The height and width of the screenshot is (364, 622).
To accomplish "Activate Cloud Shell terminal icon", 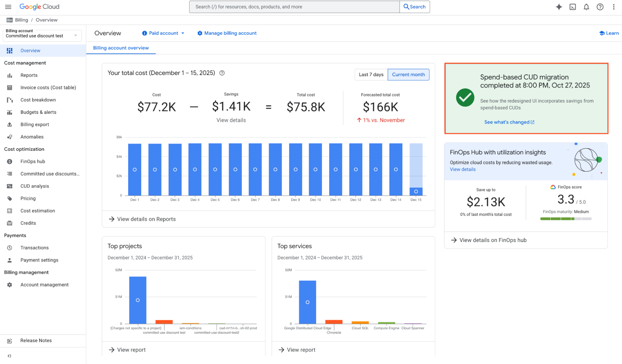I will [x=573, y=7].
